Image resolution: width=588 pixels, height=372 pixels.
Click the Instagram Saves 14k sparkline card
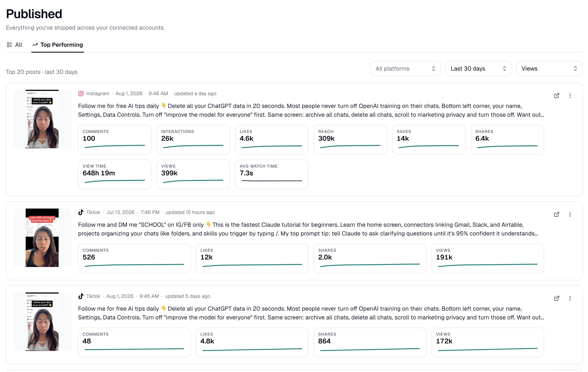tap(429, 139)
